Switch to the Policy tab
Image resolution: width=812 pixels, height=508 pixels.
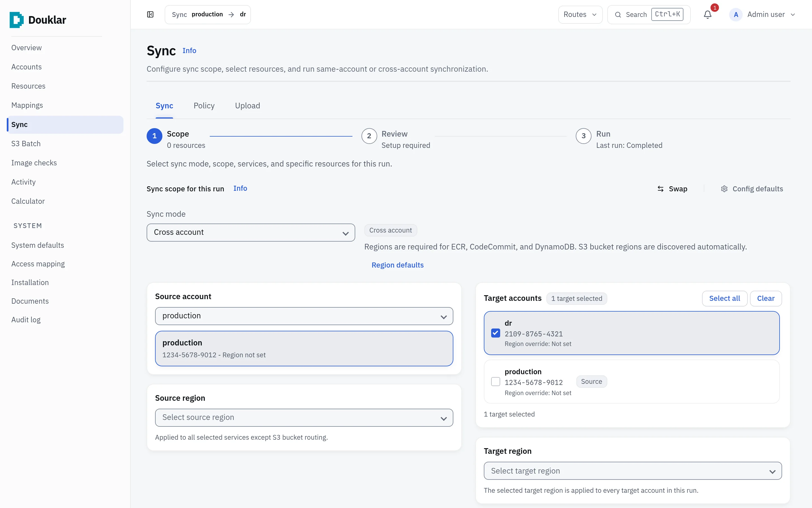204,106
